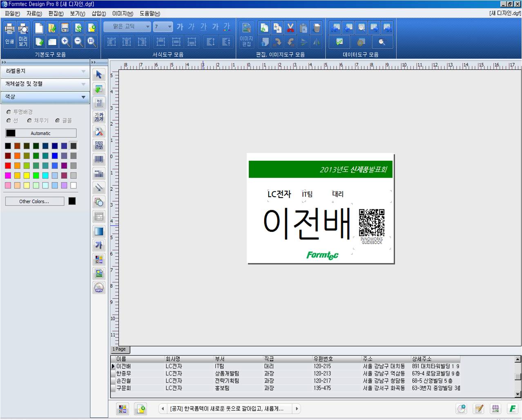Open the 삽입 menu
522x420 pixels.
click(x=99, y=13)
